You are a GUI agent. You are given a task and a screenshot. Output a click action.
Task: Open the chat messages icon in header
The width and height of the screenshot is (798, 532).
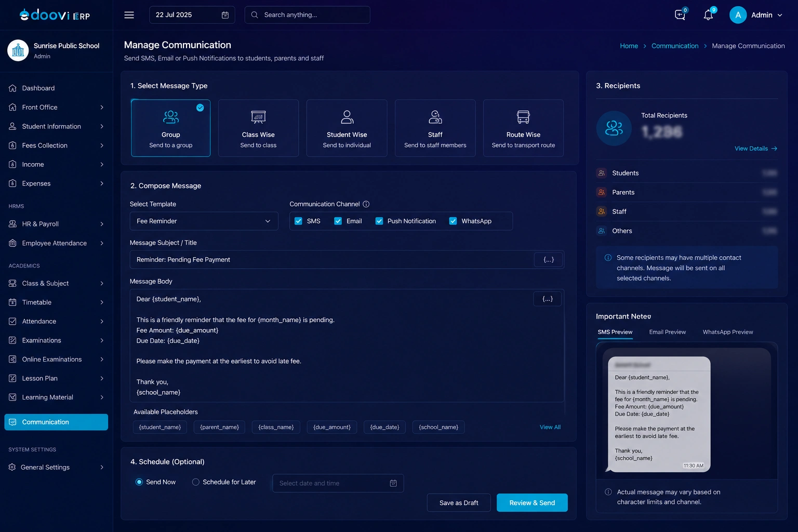tap(680, 15)
